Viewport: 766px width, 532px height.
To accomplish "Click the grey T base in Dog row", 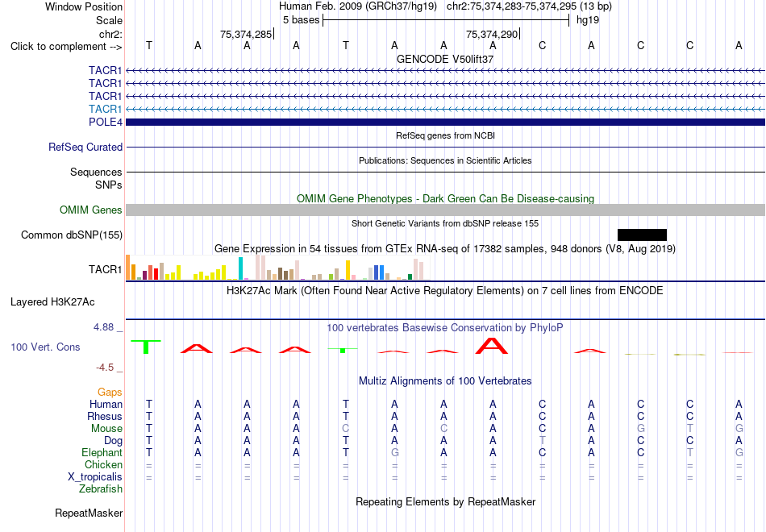I will pos(543,441).
